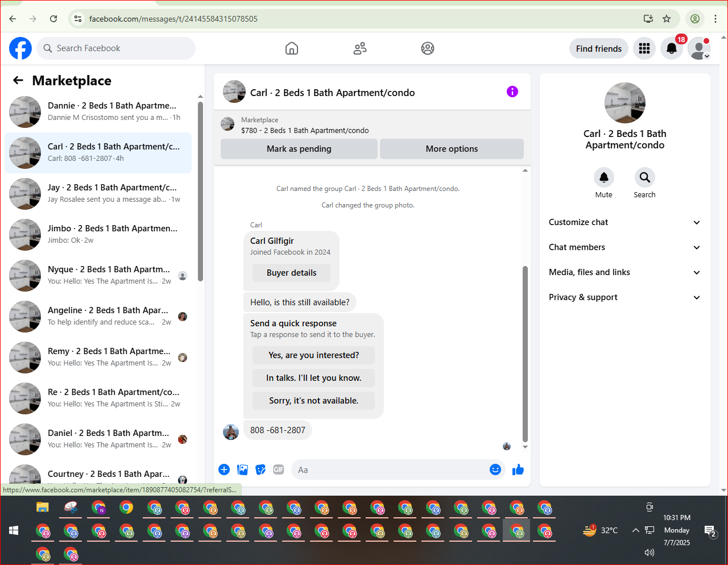Open more actions plus icon in composer
The width and height of the screenshot is (728, 565).
(x=224, y=470)
